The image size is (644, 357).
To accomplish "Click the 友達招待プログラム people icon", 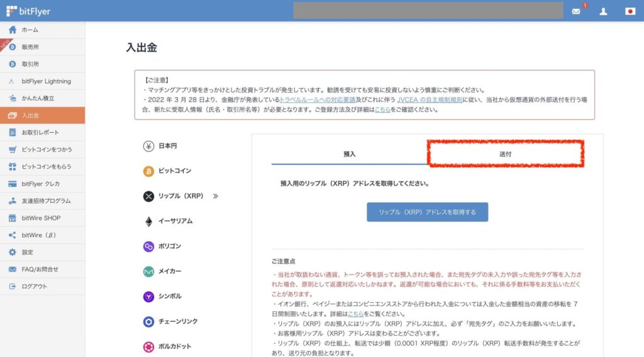I will pyautogui.click(x=13, y=201).
